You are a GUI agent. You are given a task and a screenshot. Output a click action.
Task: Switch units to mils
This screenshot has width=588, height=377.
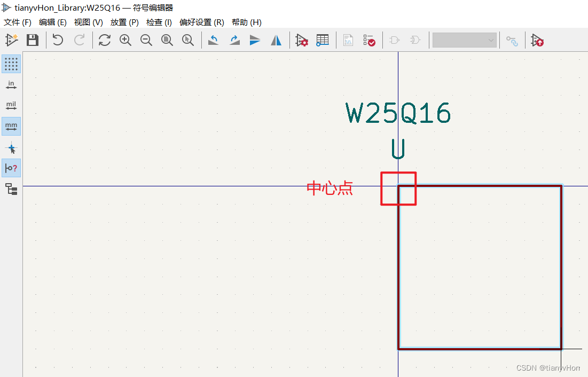(11, 105)
